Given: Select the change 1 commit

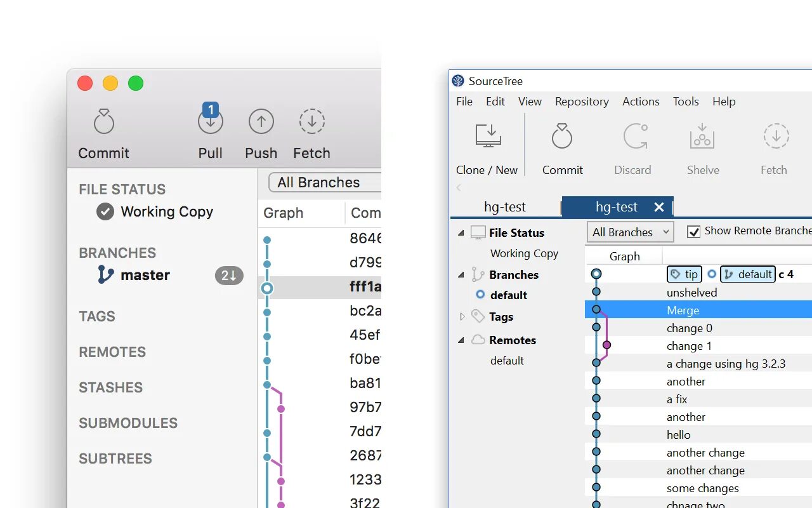Looking at the screenshot, I should [x=698, y=346].
